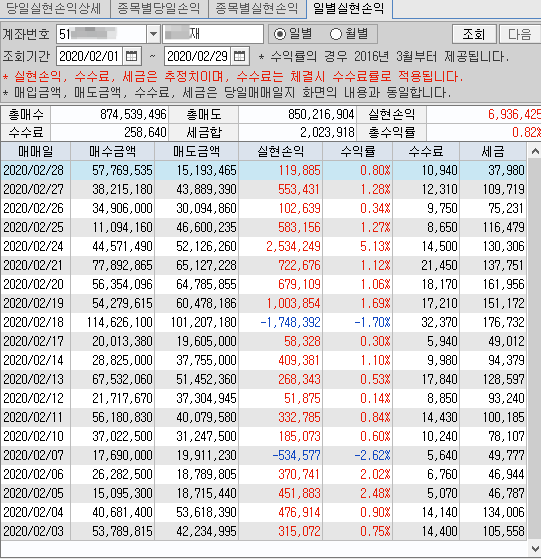Click the scrollbar up arrow
The height and width of the screenshot is (559, 541).
(x=535, y=151)
